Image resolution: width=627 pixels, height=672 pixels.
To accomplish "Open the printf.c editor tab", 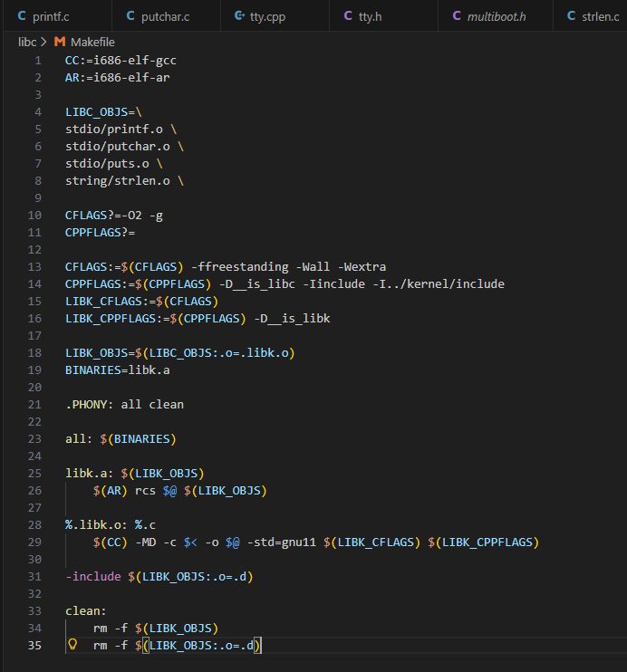I will [x=57, y=16].
